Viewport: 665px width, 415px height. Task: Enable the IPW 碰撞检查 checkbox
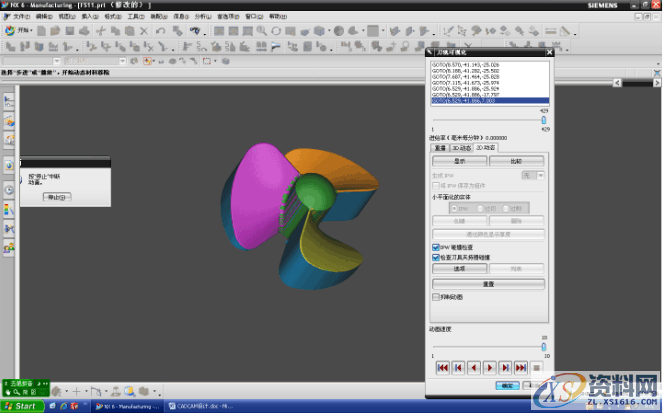436,247
